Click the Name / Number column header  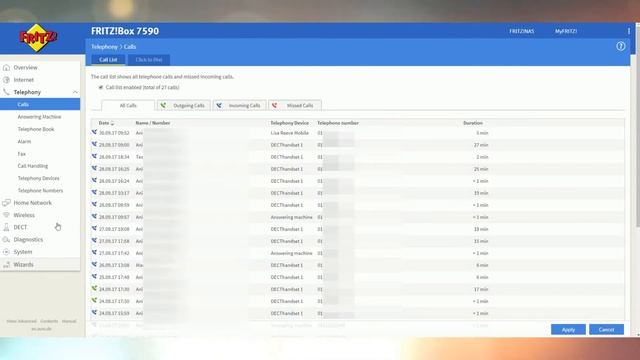(153, 123)
